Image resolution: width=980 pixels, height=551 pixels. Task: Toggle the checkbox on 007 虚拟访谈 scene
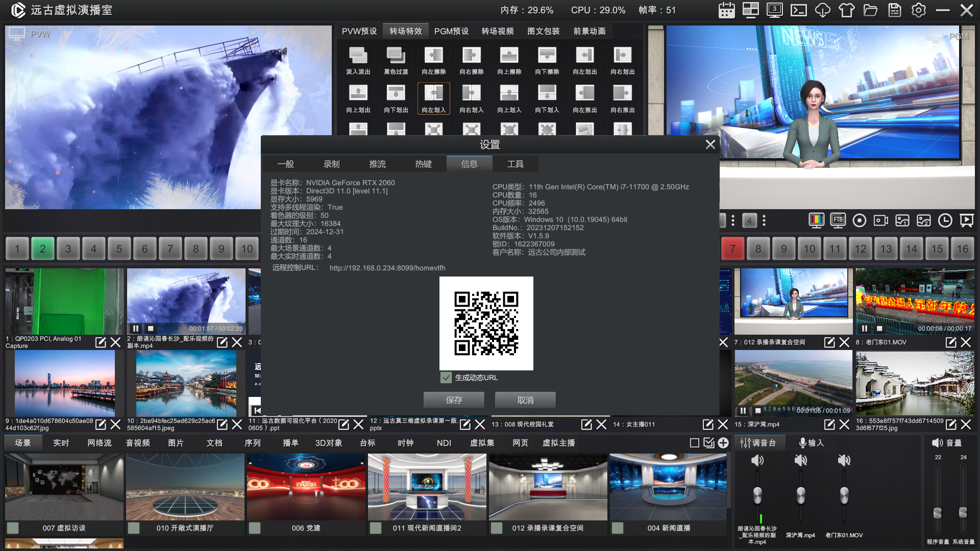(13, 528)
